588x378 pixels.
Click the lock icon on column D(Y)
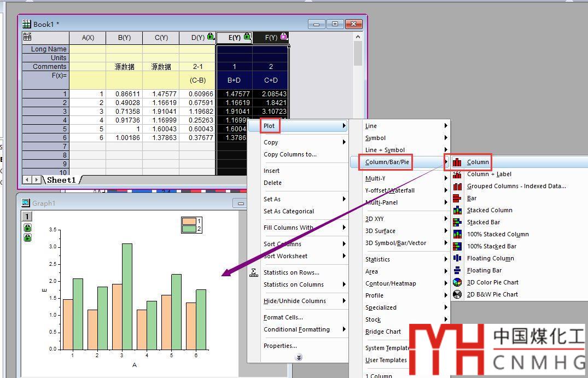211,36
